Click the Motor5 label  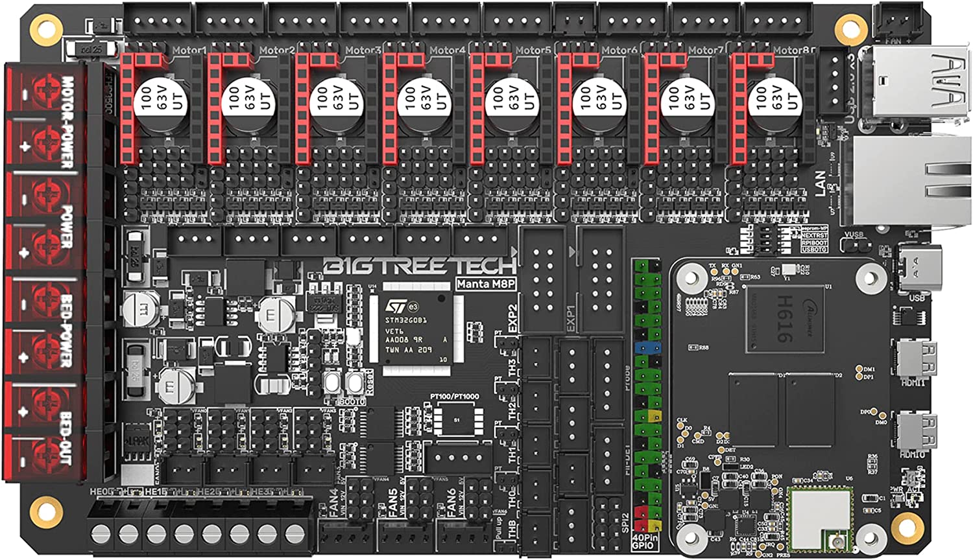pos(533,50)
